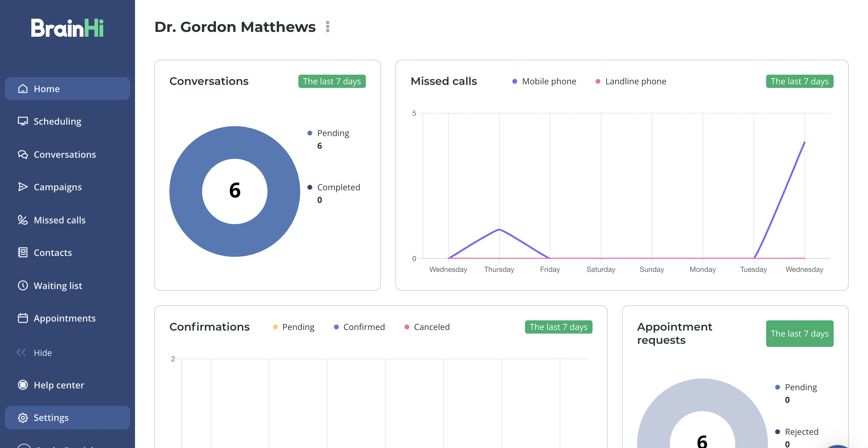Open Conversations card 'The last 7 days' selector
This screenshot has height=448, width=868.
click(x=332, y=81)
